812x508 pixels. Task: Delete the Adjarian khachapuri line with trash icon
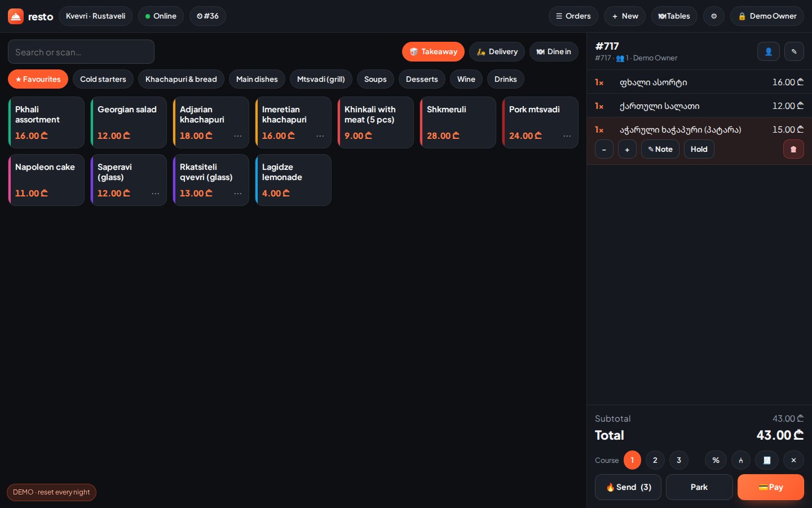click(x=793, y=149)
